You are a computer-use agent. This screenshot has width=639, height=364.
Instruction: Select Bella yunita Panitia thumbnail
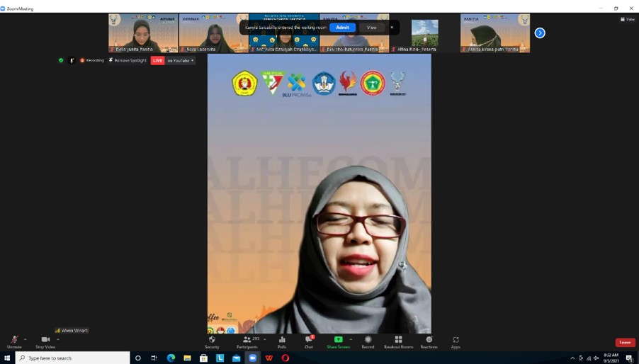(143, 33)
